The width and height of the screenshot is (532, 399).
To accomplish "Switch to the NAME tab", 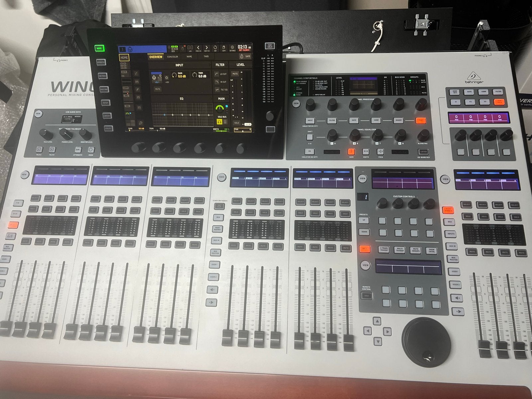I will click(189, 57).
